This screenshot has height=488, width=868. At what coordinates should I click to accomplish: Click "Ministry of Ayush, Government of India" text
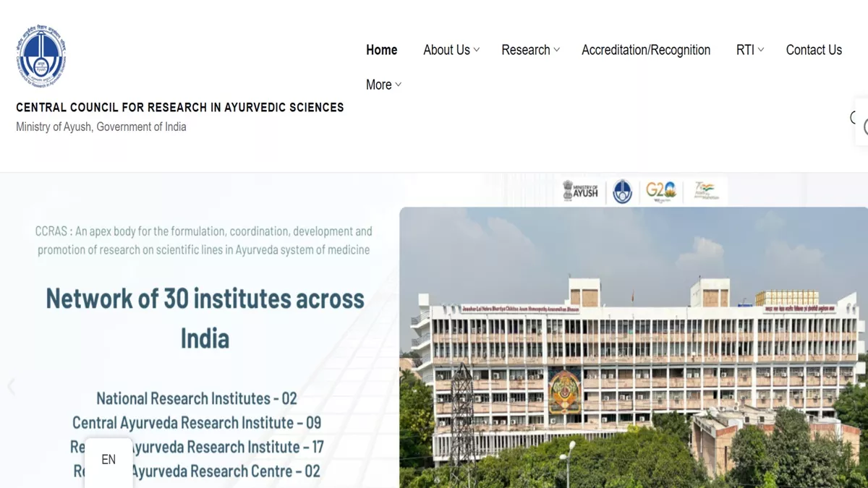tap(101, 127)
